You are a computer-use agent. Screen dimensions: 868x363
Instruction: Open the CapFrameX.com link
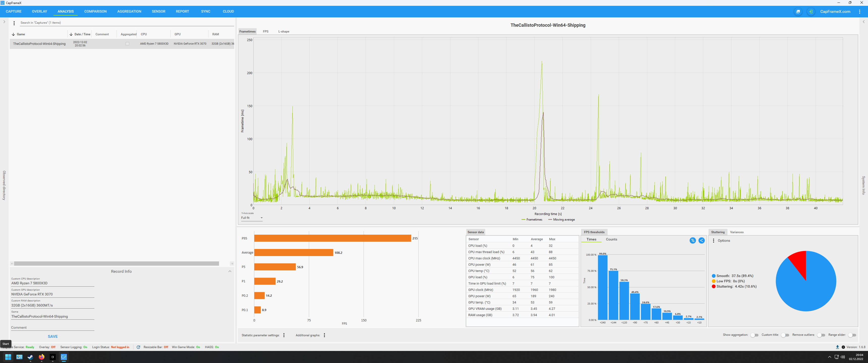[x=835, y=12]
